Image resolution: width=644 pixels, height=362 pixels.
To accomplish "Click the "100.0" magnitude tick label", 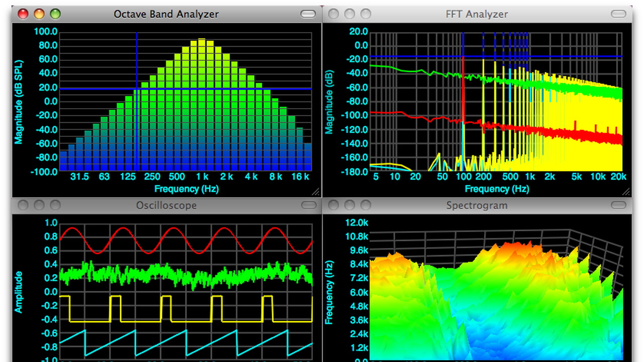I will coord(45,32).
